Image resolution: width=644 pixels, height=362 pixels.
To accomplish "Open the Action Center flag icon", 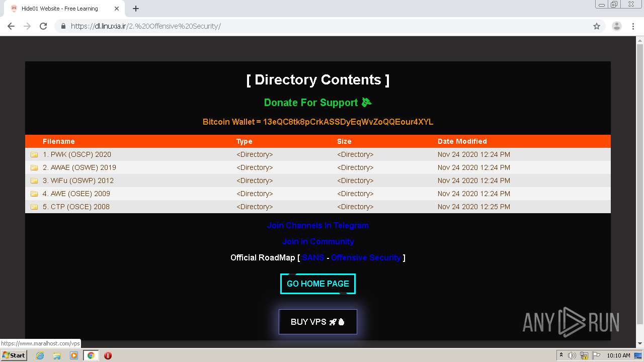I will click(596, 355).
